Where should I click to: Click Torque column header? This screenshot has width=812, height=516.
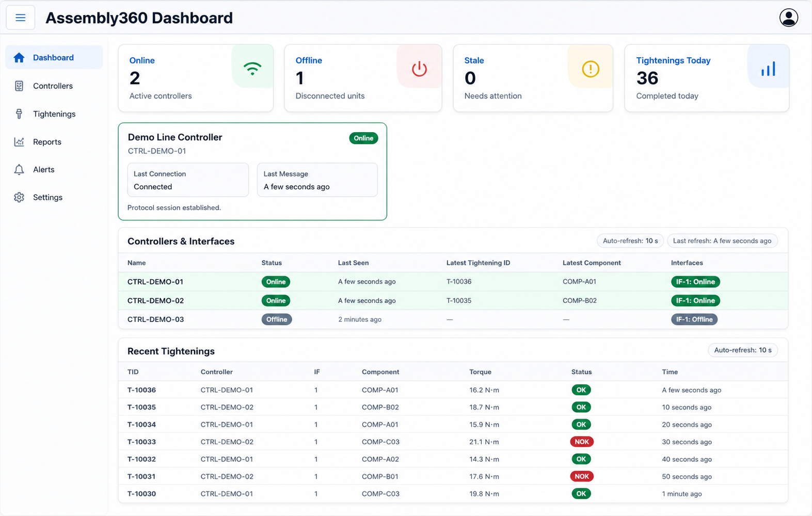(480, 372)
